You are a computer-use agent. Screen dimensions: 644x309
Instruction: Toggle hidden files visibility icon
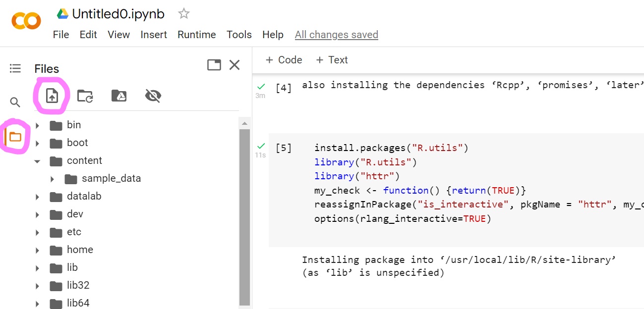[x=153, y=96]
